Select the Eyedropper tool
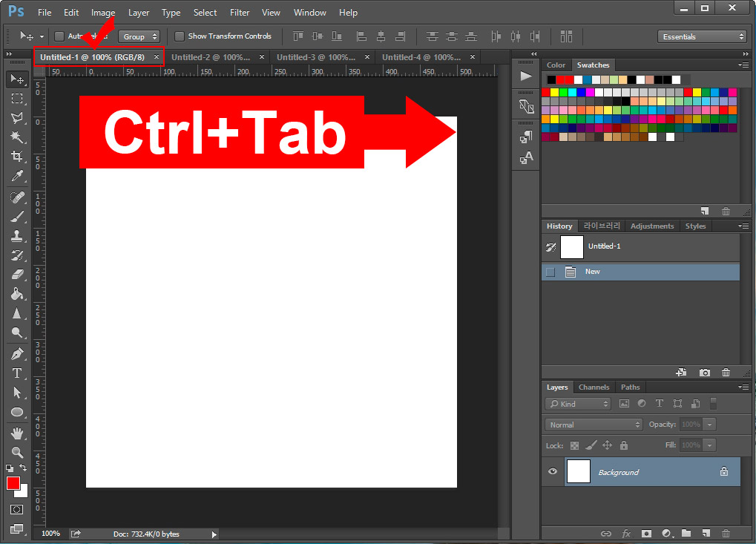The height and width of the screenshot is (544, 756). (x=17, y=176)
